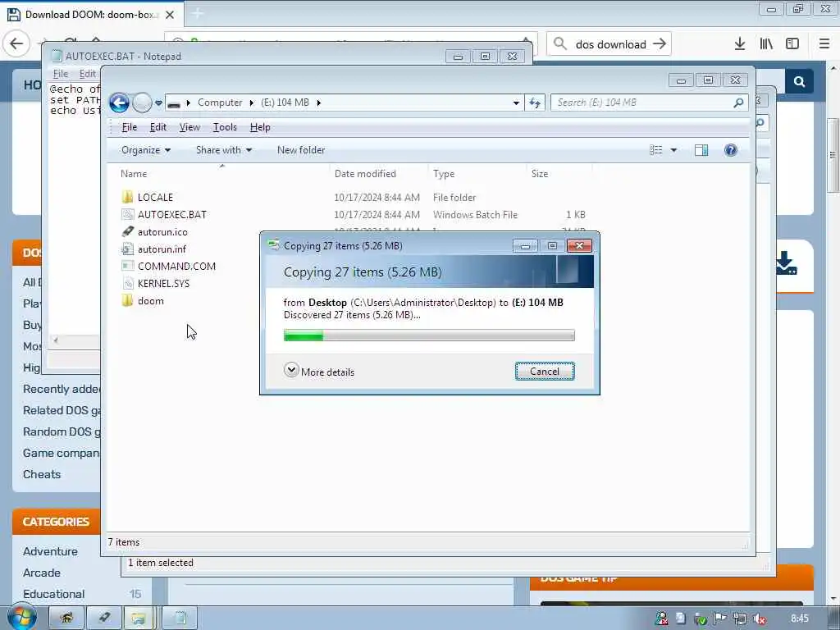The width and height of the screenshot is (840, 630).
Task: Switch to Explorer from the taskbar
Action: [139, 619]
